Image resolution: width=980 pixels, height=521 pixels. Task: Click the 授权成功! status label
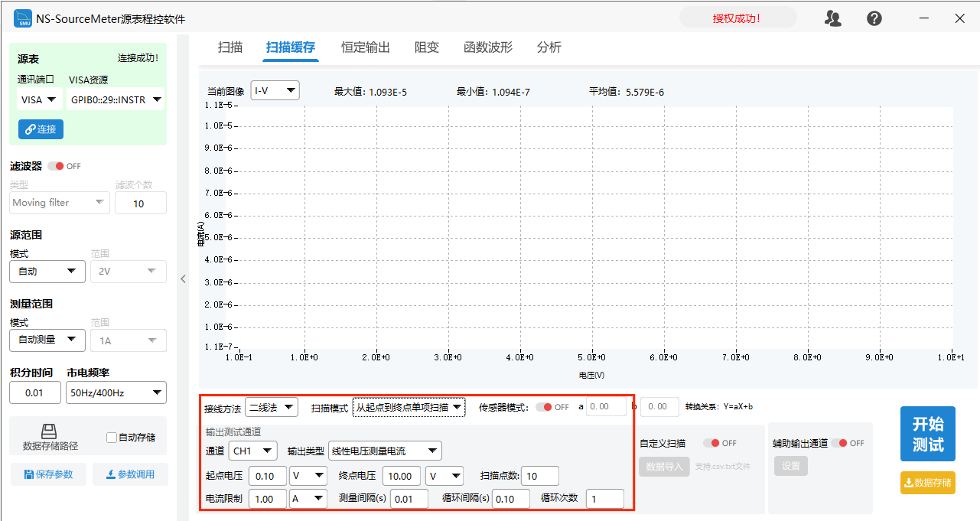tap(737, 18)
